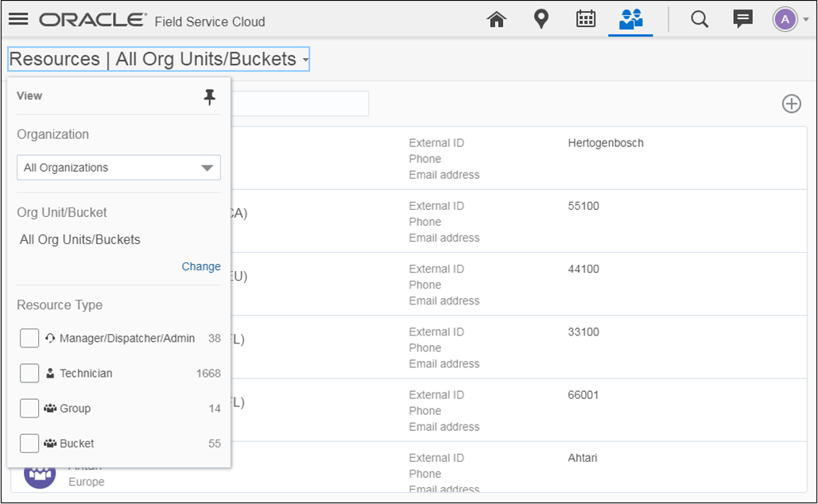Image resolution: width=818 pixels, height=504 pixels.
Task: Open the hamburger navigation menu
Action: [x=18, y=20]
